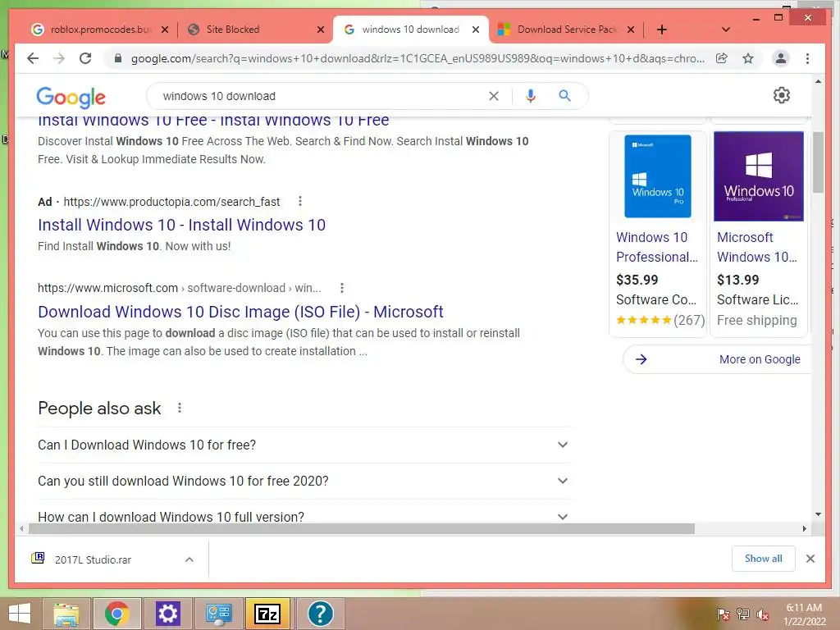Select the windows 10 download tab
840x630 pixels.
tap(410, 30)
